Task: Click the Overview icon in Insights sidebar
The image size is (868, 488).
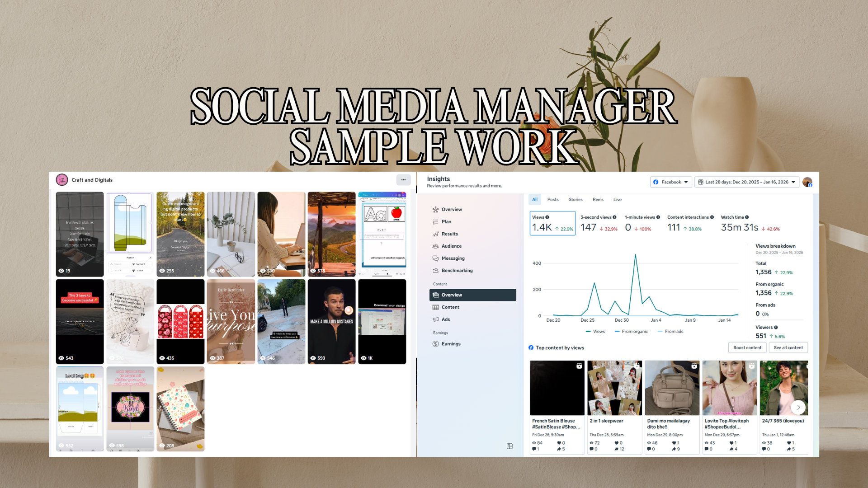Action: point(435,210)
